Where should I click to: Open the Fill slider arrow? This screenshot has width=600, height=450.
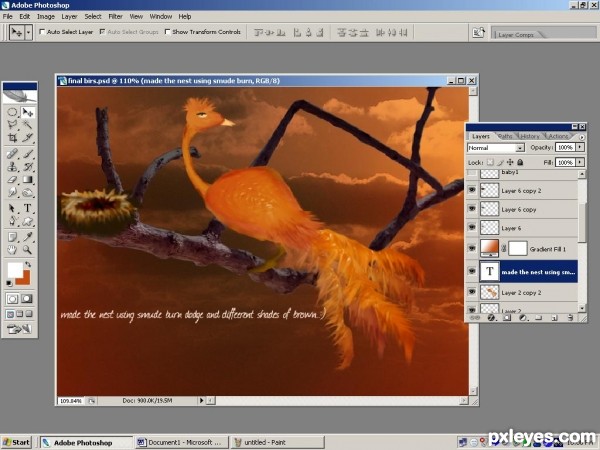point(580,162)
